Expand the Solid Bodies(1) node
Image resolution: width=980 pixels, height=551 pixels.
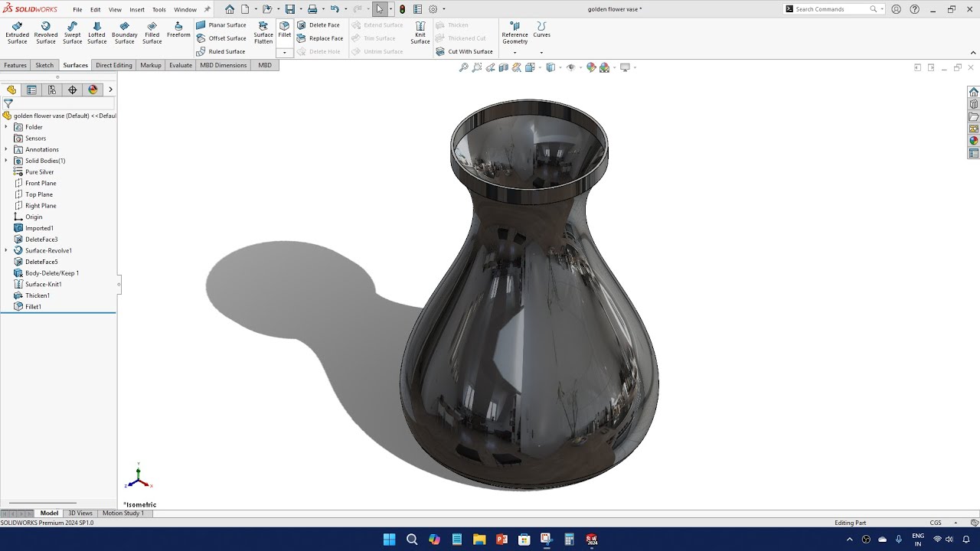pos(6,161)
